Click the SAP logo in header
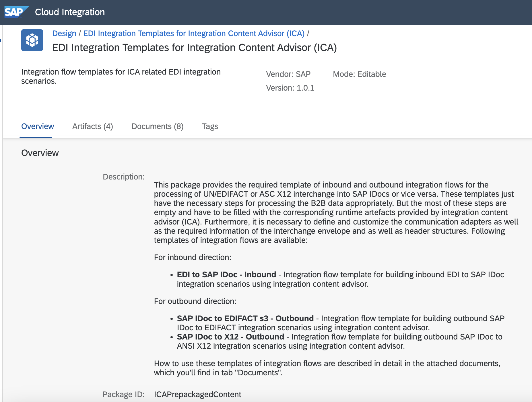This screenshot has width=532, height=402. pyautogui.click(x=16, y=12)
